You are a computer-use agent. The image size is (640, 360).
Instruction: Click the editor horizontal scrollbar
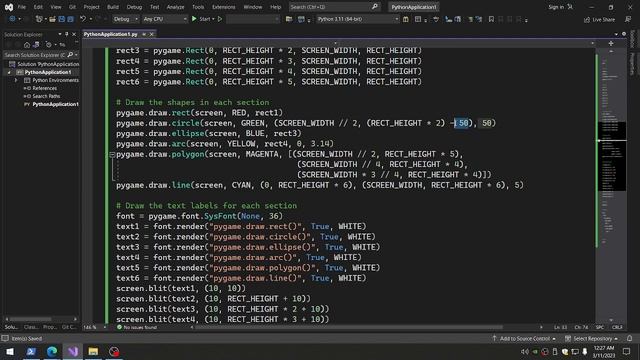(x=349, y=327)
